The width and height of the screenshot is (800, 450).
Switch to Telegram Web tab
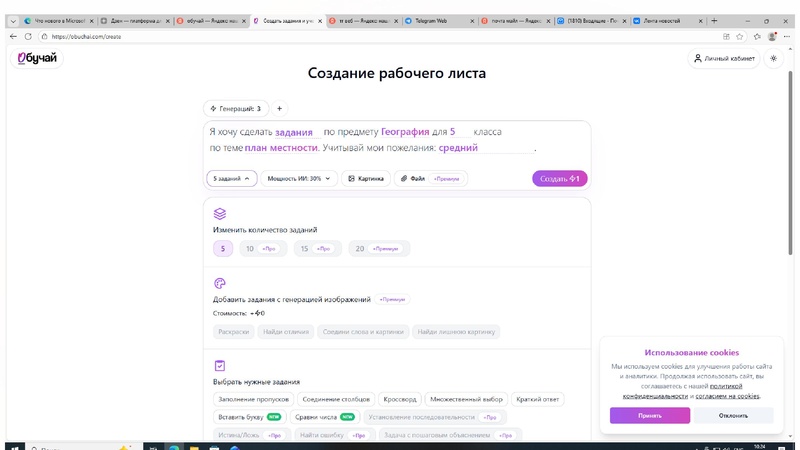click(440, 21)
